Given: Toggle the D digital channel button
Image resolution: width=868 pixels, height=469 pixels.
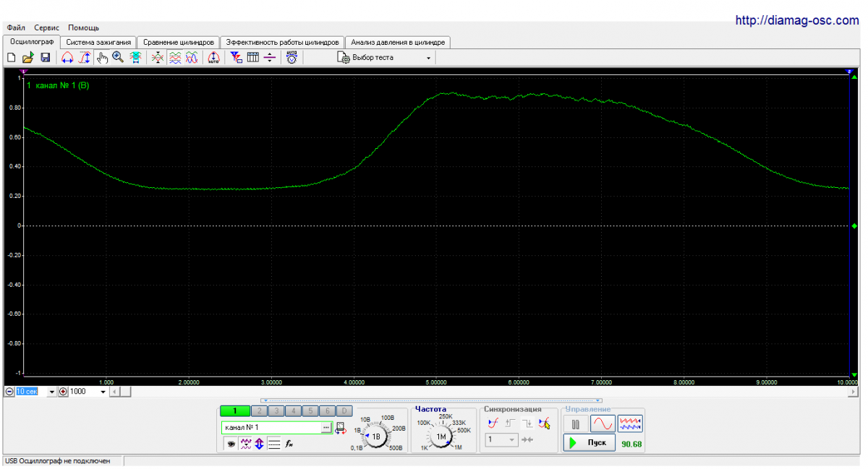Looking at the screenshot, I should coord(344,411).
